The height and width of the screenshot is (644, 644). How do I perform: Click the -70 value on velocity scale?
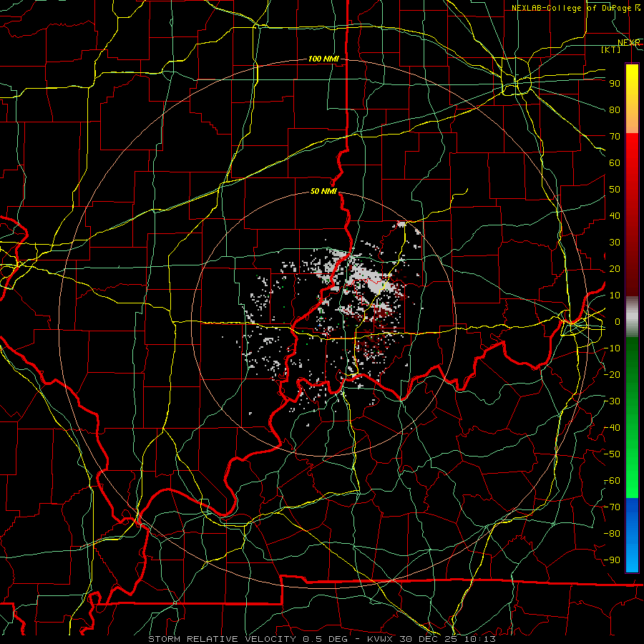(x=613, y=507)
